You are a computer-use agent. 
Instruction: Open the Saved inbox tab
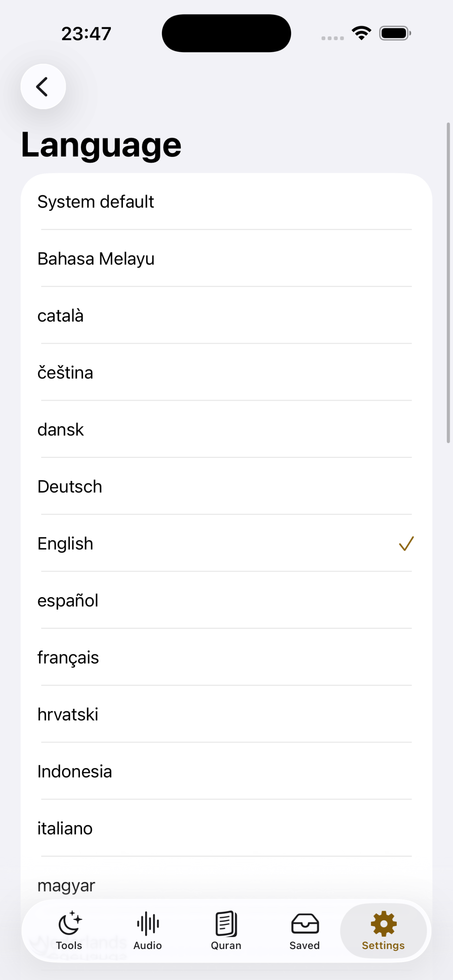[305, 930]
